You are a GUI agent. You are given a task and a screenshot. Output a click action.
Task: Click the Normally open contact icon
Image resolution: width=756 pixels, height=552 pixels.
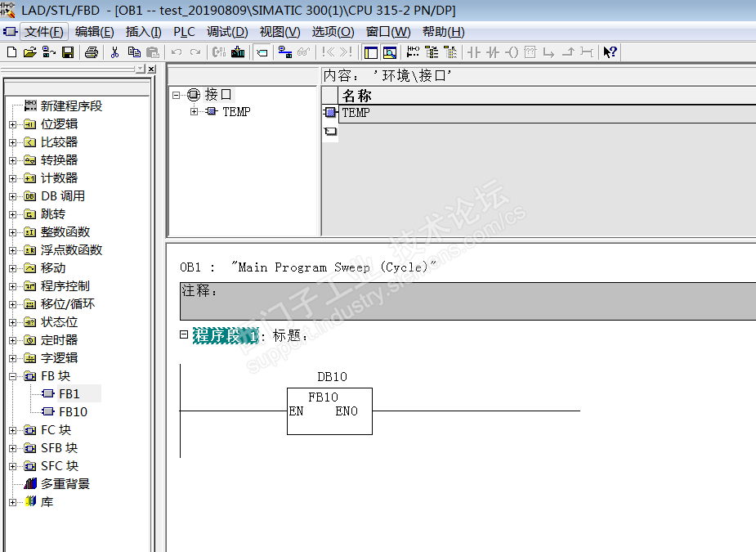[473, 52]
